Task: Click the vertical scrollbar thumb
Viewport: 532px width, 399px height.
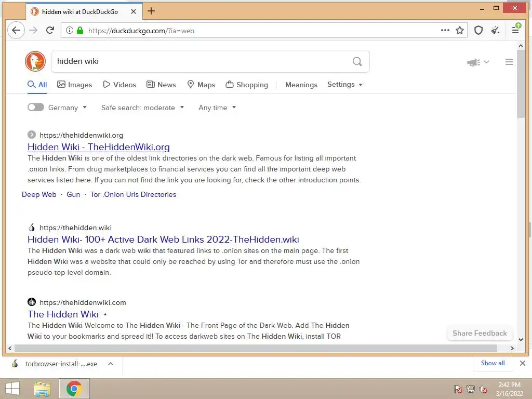Action: [x=521, y=84]
